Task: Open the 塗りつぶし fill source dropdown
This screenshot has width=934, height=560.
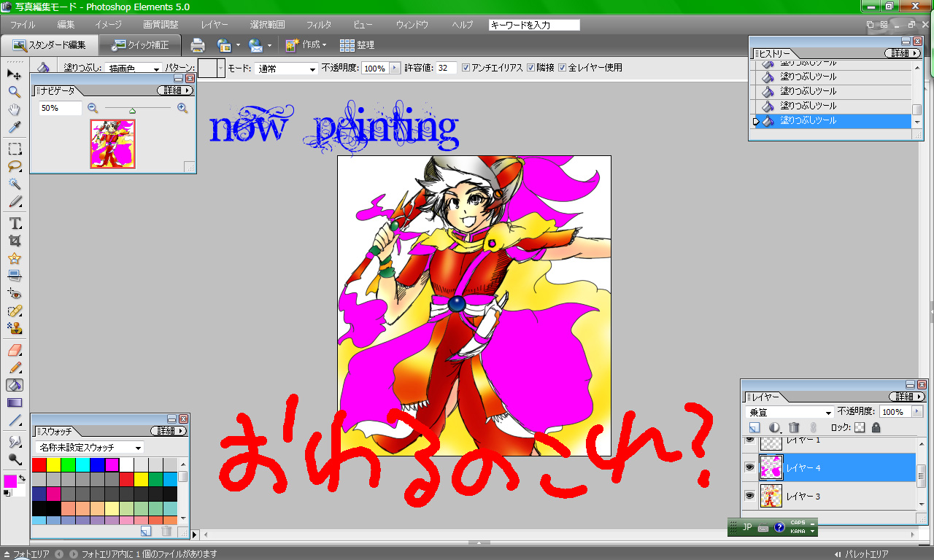Action: [134, 69]
